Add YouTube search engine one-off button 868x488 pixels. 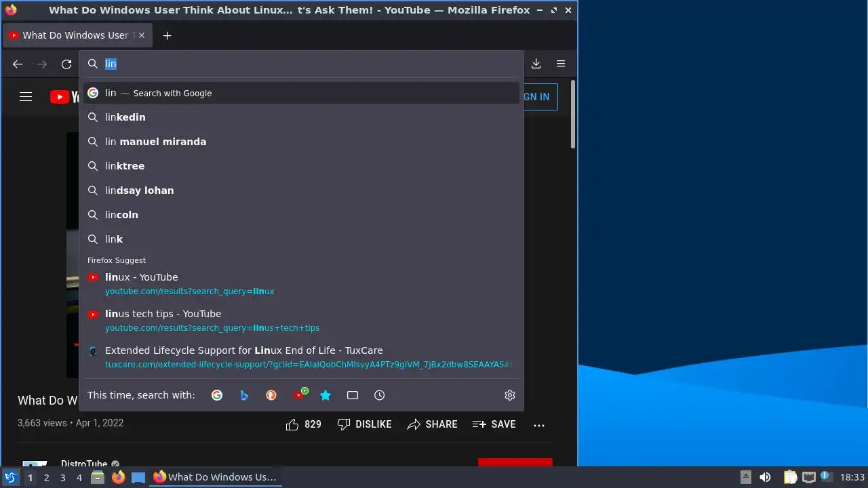(299, 394)
